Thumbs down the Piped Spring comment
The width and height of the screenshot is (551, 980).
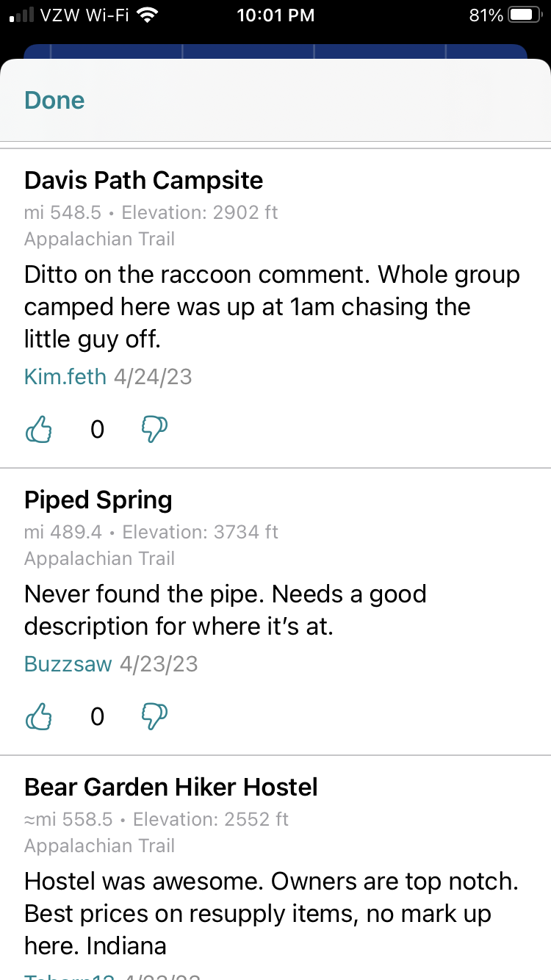point(154,716)
